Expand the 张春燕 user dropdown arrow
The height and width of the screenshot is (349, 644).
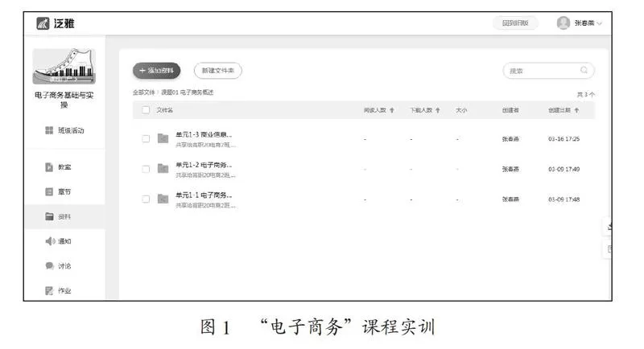(x=599, y=23)
